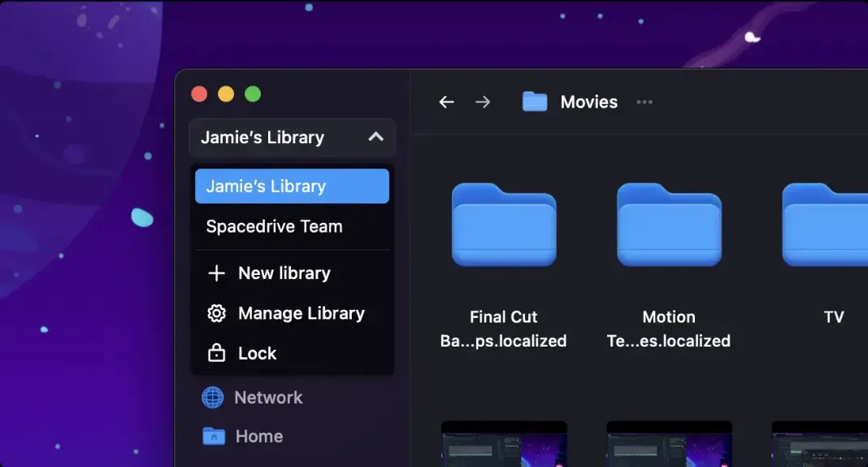Click the plus icon for New library
The image size is (868, 467).
tap(216, 273)
